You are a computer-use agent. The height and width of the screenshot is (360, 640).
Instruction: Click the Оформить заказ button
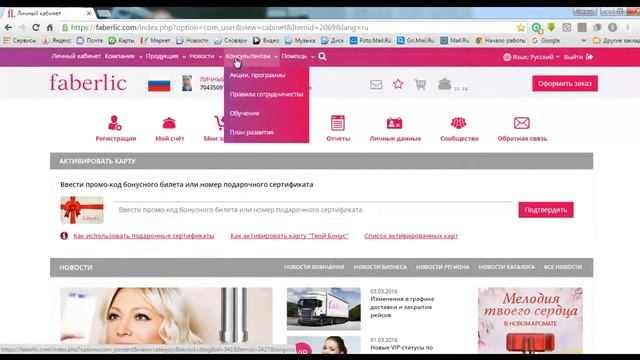point(565,83)
